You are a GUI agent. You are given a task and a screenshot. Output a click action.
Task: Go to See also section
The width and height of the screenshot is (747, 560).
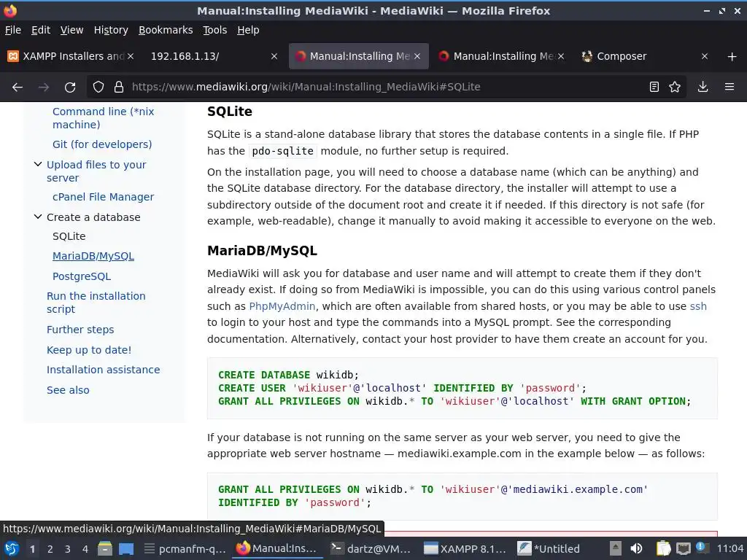pyautogui.click(x=68, y=390)
